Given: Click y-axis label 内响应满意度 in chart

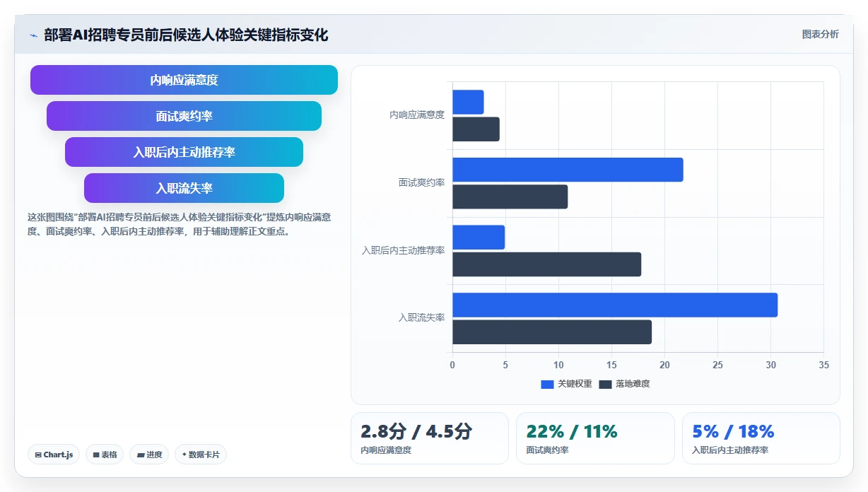Looking at the screenshot, I should click(x=417, y=115).
